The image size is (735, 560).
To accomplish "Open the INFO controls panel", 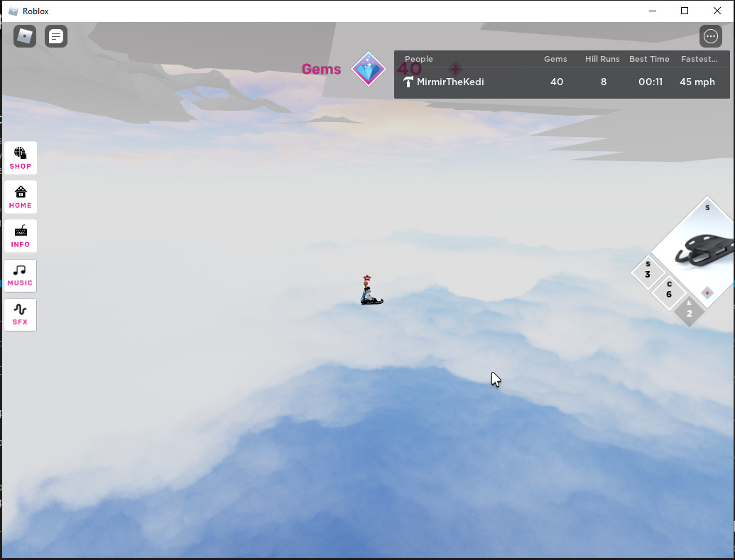I will pos(21,236).
